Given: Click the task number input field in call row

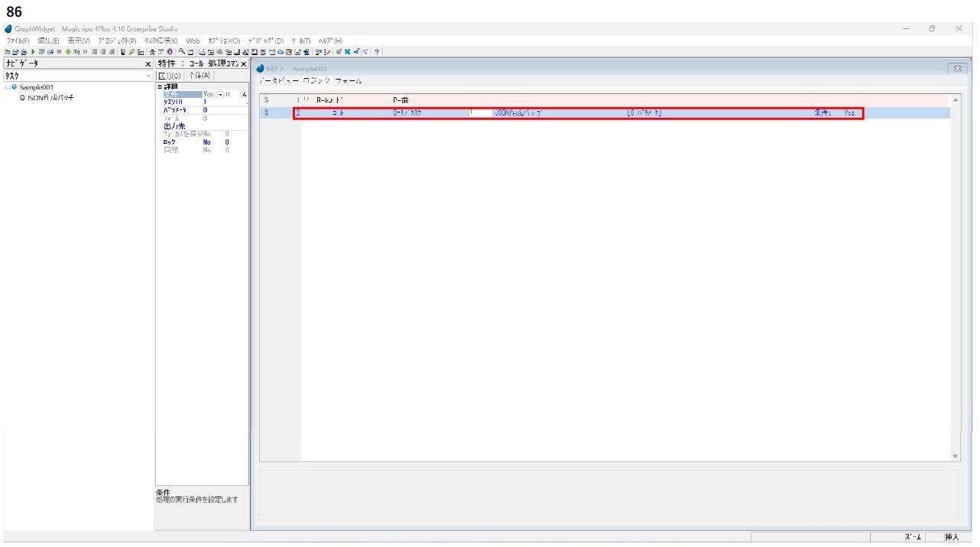Looking at the screenshot, I should (480, 113).
